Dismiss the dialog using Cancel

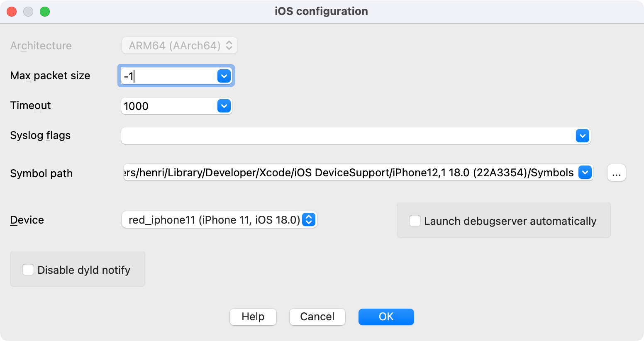317,317
